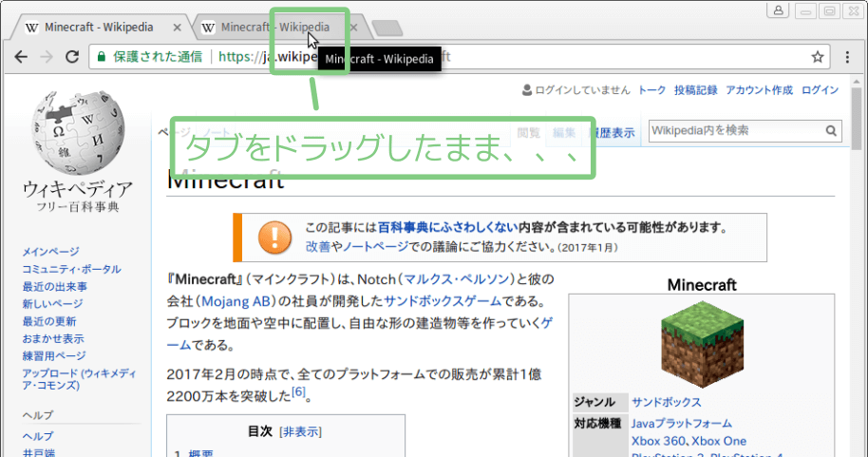This screenshot has width=868, height=457.
Task: Open 新しいページ sidebar link
Action: click(x=52, y=304)
